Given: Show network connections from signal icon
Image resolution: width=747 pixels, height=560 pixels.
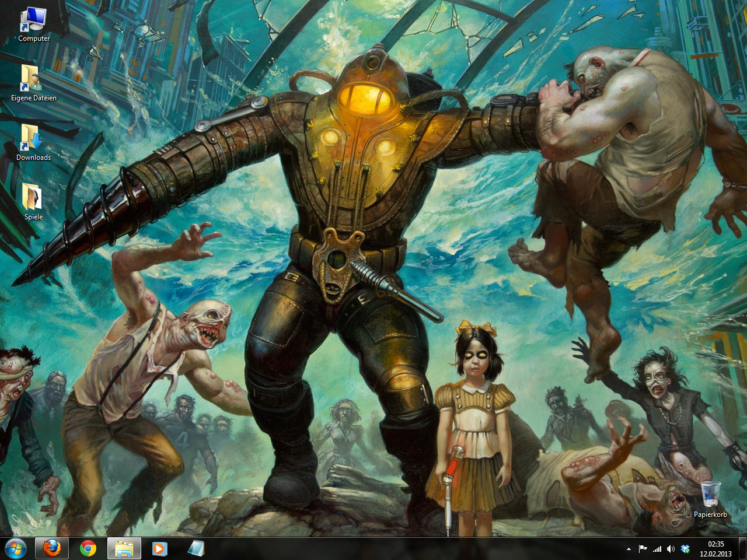Looking at the screenshot, I should pos(657,549).
